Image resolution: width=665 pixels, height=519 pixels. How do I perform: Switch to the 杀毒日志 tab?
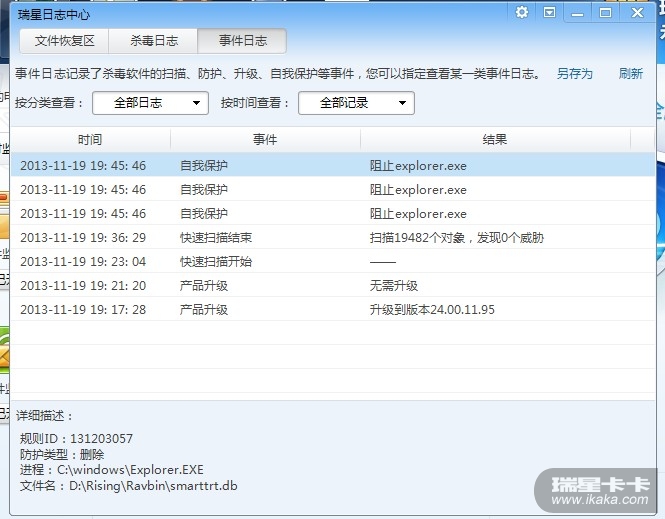(x=154, y=41)
